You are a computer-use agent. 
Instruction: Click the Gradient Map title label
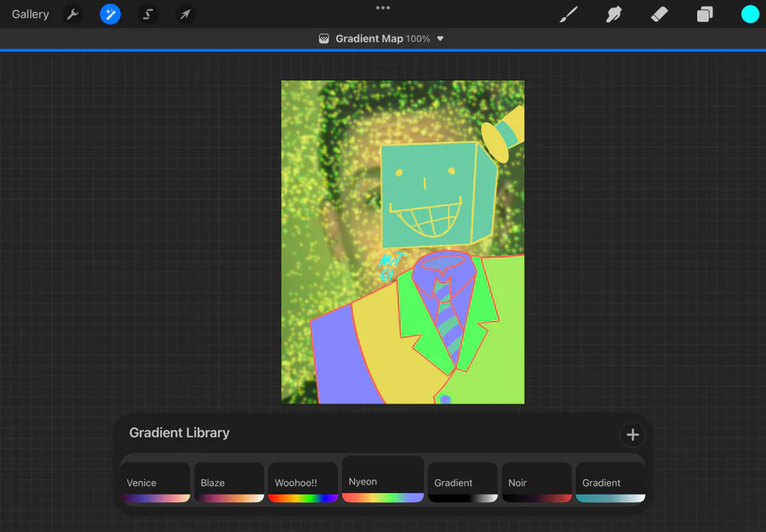click(x=369, y=38)
